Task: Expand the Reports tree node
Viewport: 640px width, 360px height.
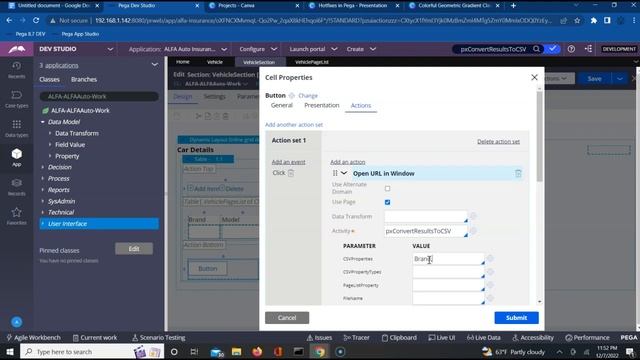Action: pyautogui.click(x=43, y=190)
